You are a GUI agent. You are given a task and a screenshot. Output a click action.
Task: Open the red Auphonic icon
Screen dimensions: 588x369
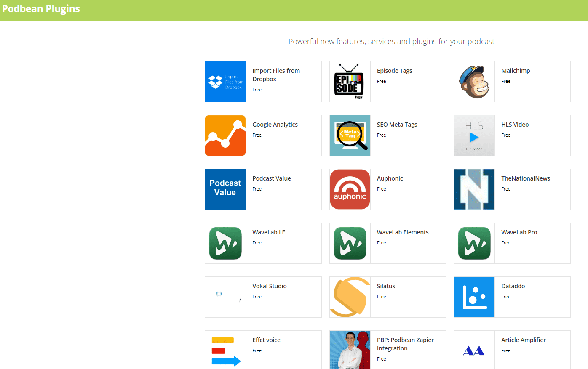350,189
